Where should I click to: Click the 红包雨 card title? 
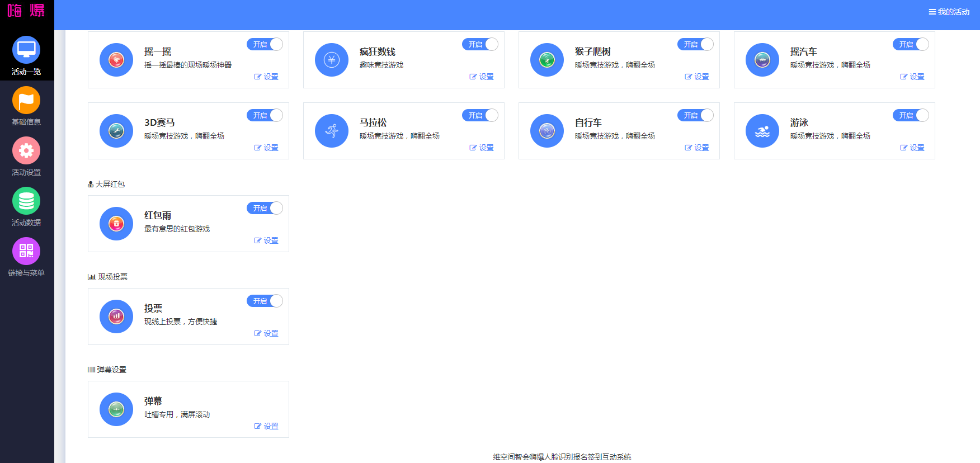(158, 215)
